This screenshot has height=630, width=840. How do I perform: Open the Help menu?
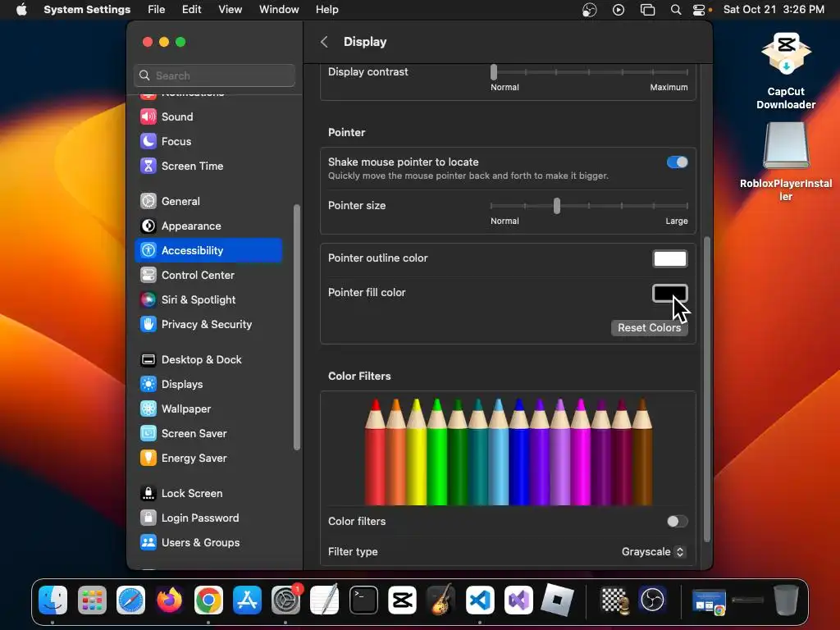tap(326, 10)
